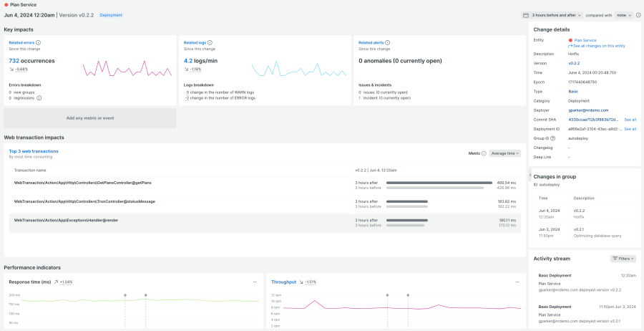Click See all next to Commit SHA
The width and height of the screenshot is (644, 331).
[630, 120]
